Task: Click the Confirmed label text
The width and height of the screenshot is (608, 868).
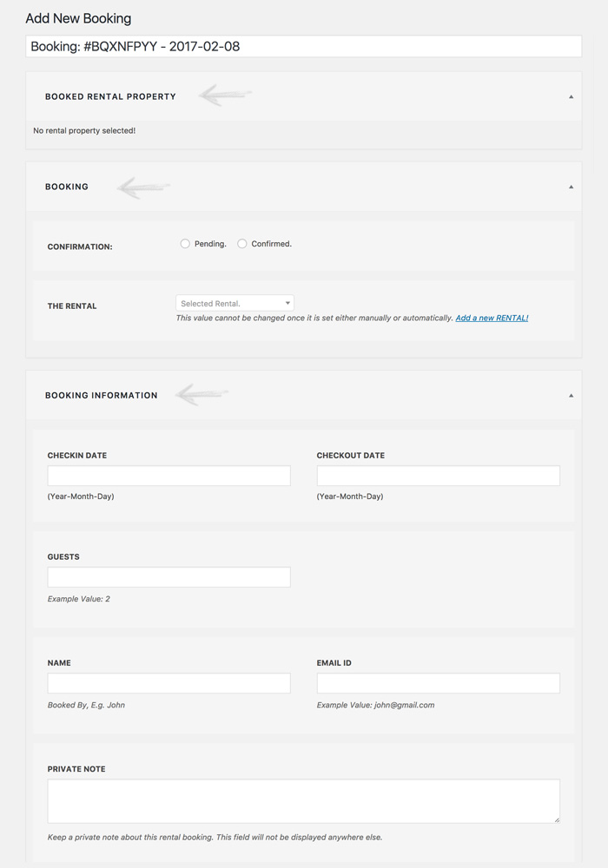Action: (271, 244)
